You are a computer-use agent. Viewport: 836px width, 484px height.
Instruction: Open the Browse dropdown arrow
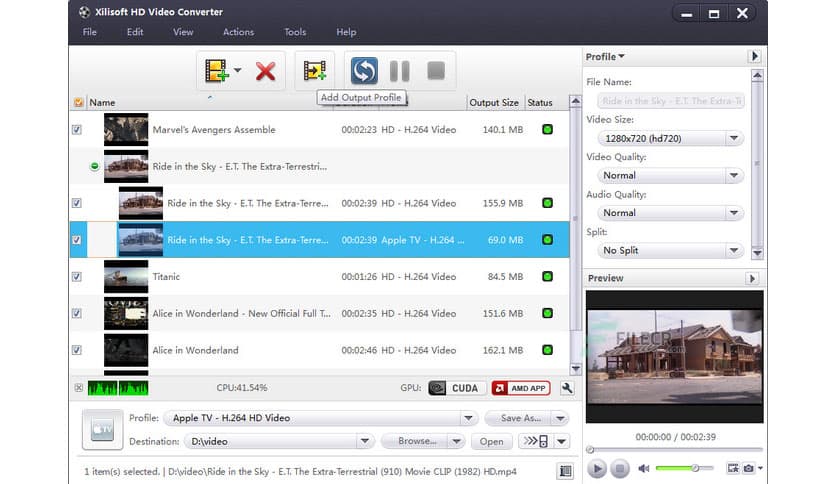[x=456, y=441]
